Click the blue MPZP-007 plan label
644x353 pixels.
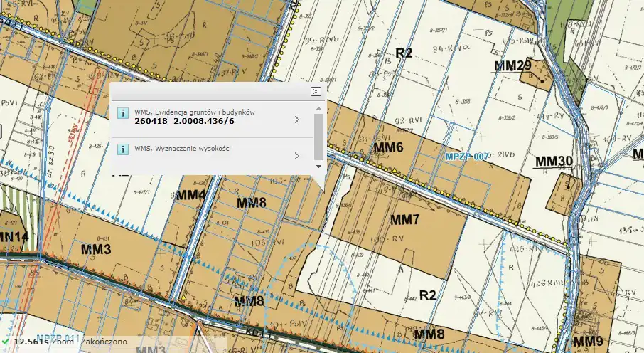point(467,156)
